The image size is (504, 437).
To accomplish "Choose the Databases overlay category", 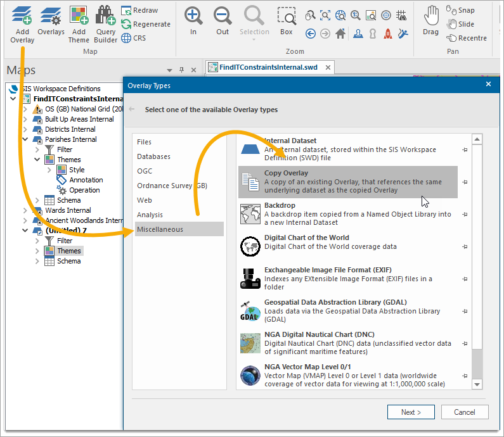I will pos(153,156).
